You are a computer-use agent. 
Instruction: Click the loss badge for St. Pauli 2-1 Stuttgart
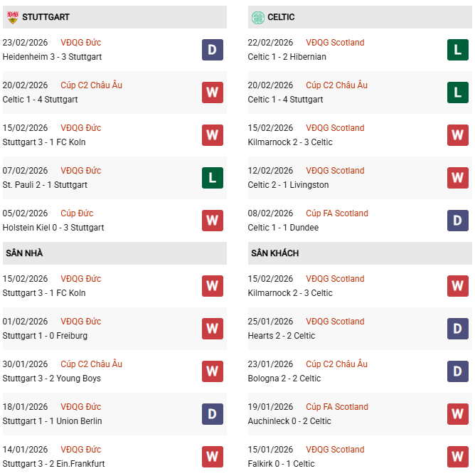coord(212,178)
